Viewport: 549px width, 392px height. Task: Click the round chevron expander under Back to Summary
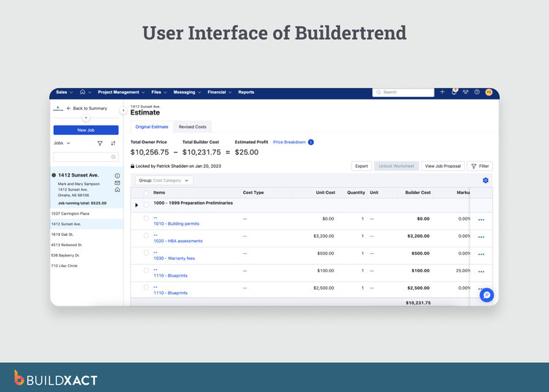86,118
